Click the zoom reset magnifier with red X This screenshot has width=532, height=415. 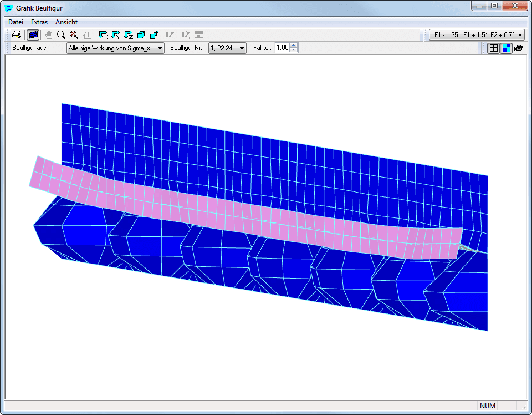pyautogui.click(x=74, y=34)
